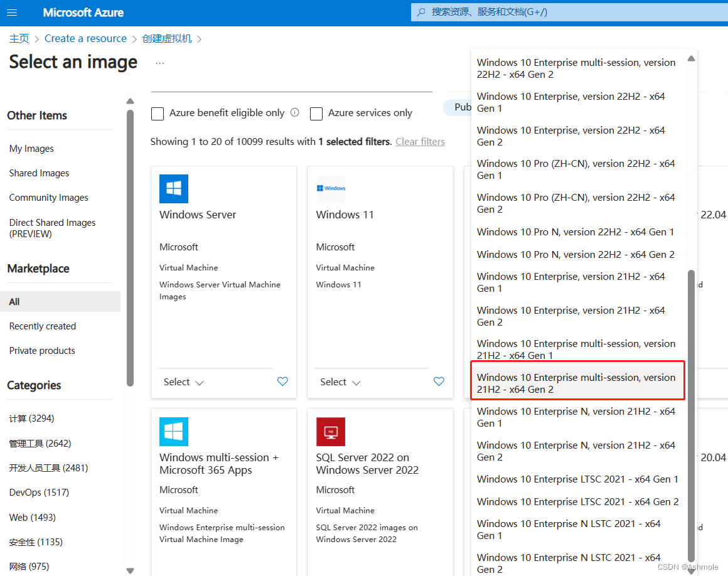Go to Create a resource breadcrumb

point(85,38)
